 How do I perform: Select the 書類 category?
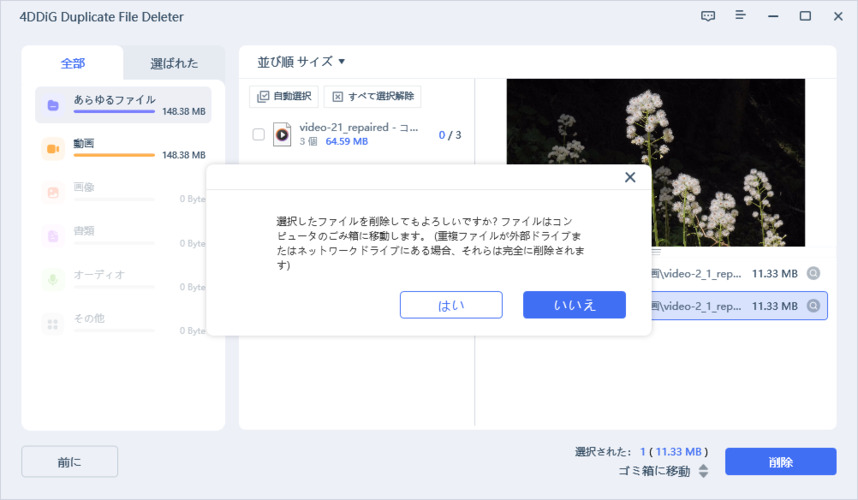pos(123,236)
